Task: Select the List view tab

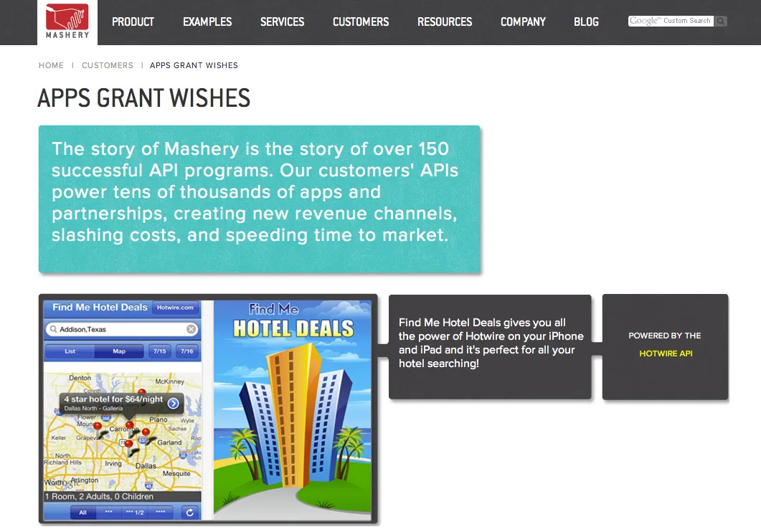Action: click(x=70, y=351)
